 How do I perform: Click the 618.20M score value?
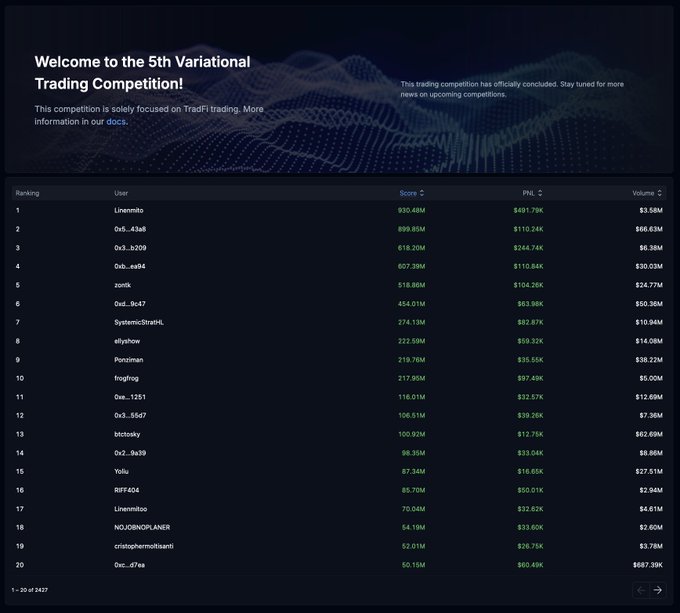click(x=412, y=248)
